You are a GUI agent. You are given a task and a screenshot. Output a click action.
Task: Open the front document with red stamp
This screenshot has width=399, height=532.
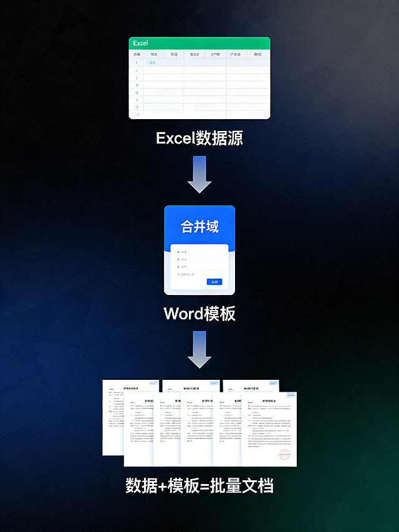pyautogui.click(x=269, y=429)
